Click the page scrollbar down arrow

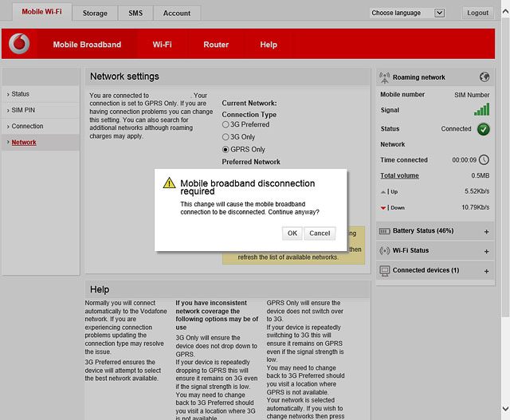(505, 409)
